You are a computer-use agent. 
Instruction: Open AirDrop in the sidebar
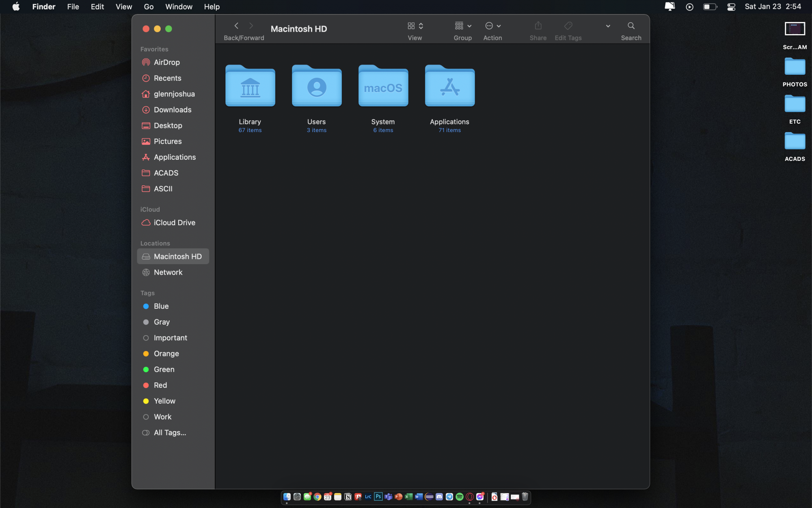166,62
